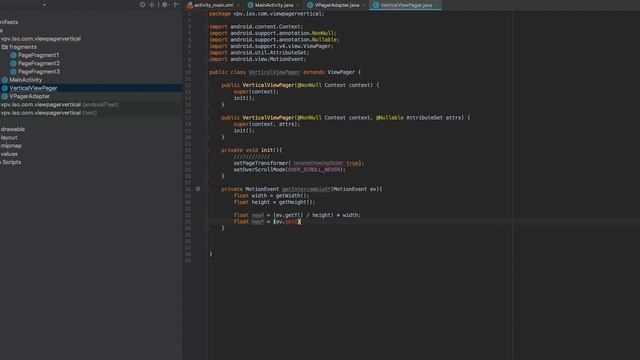Open project panel settings gear
The image size is (640, 360).
tap(165, 4)
